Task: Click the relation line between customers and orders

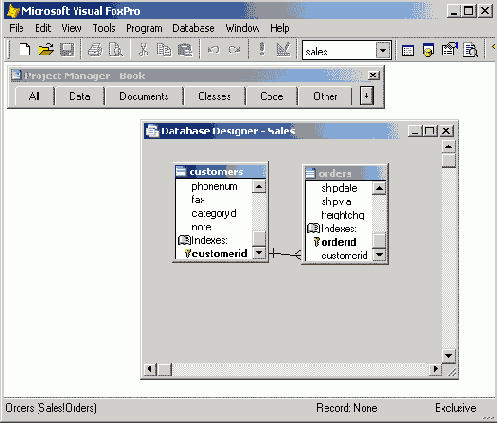Action: coord(285,254)
